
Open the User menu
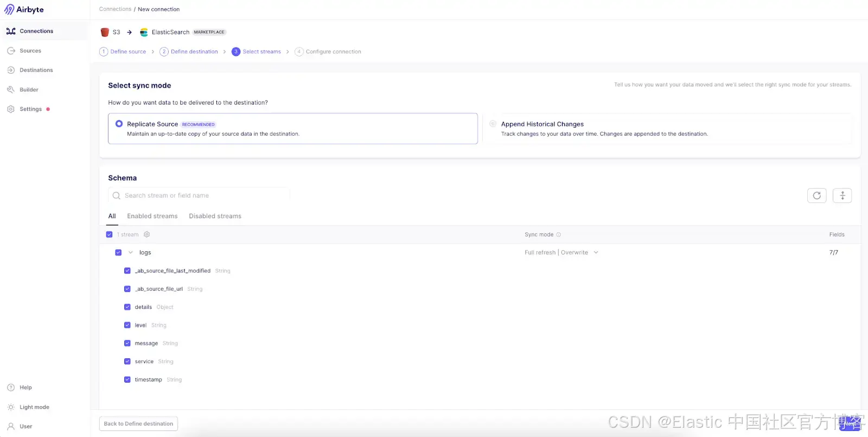[x=25, y=427]
